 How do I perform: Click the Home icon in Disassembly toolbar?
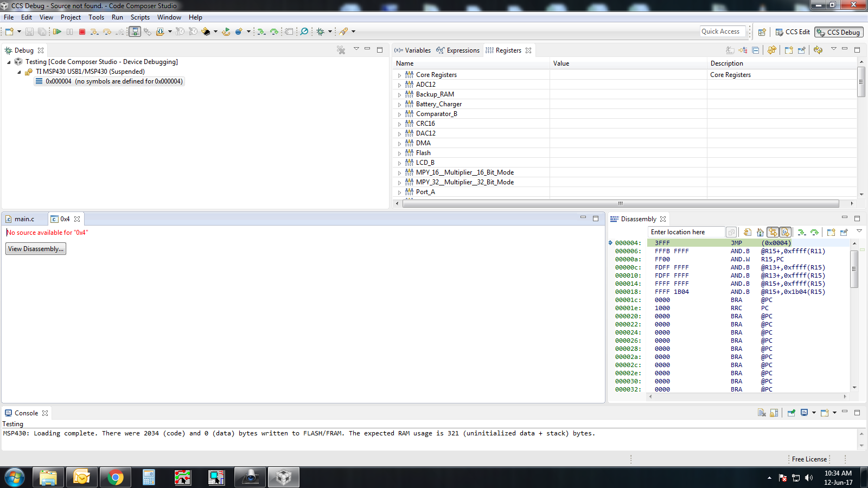pyautogui.click(x=760, y=232)
